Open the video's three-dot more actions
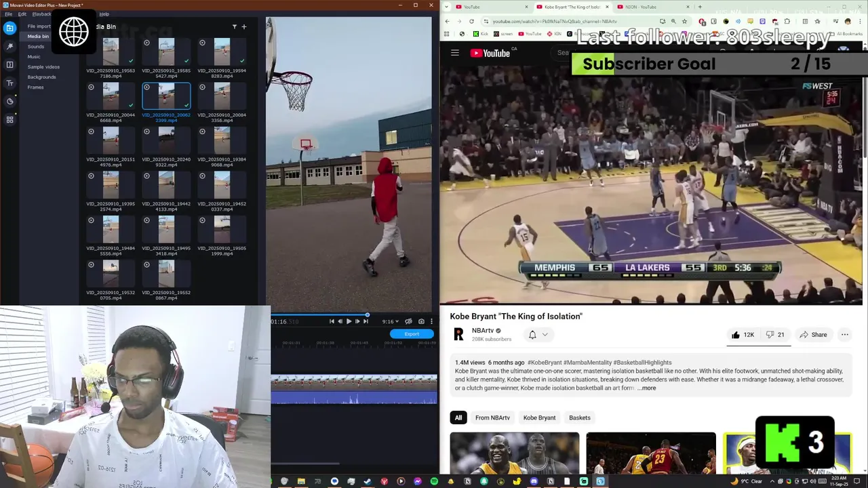 click(845, 335)
